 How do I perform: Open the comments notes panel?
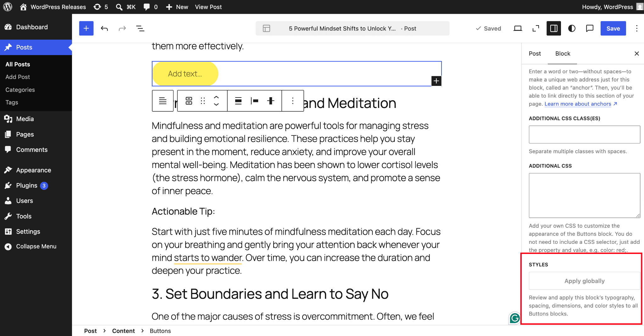(x=590, y=28)
